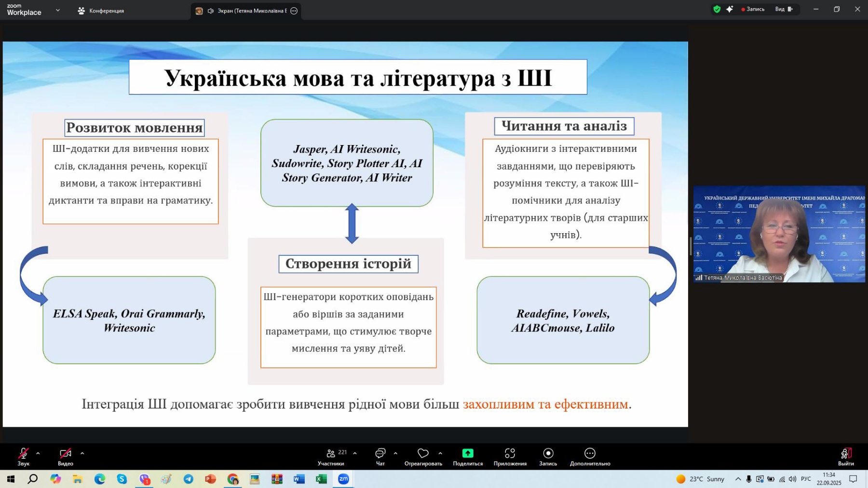This screenshot has width=868, height=488.
Task: Open the Zoom Workplace dropdown chevron
Action: (x=58, y=10)
